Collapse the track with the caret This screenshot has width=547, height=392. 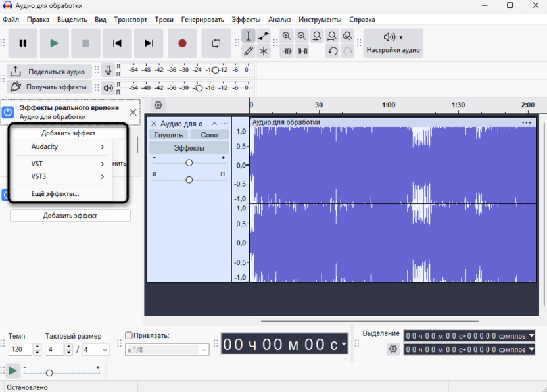pos(214,124)
